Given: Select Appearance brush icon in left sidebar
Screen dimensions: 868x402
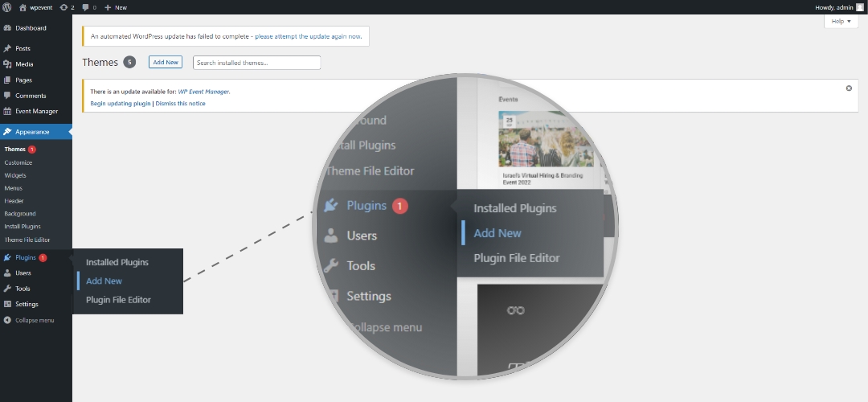Looking at the screenshot, I should coord(7,132).
